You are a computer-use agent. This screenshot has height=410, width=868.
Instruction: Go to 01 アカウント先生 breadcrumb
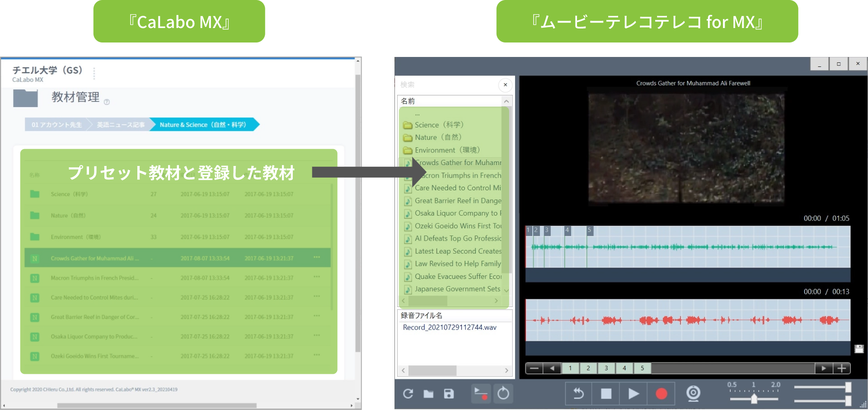click(x=56, y=125)
